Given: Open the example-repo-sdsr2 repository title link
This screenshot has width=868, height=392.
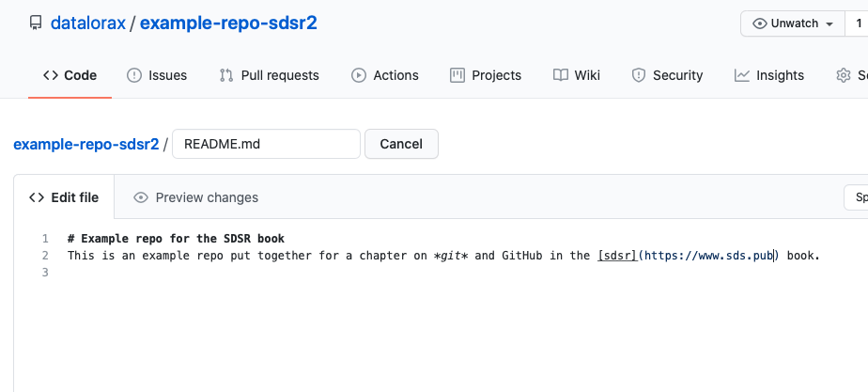Looking at the screenshot, I should pyautogui.click(x=228, y=24).
